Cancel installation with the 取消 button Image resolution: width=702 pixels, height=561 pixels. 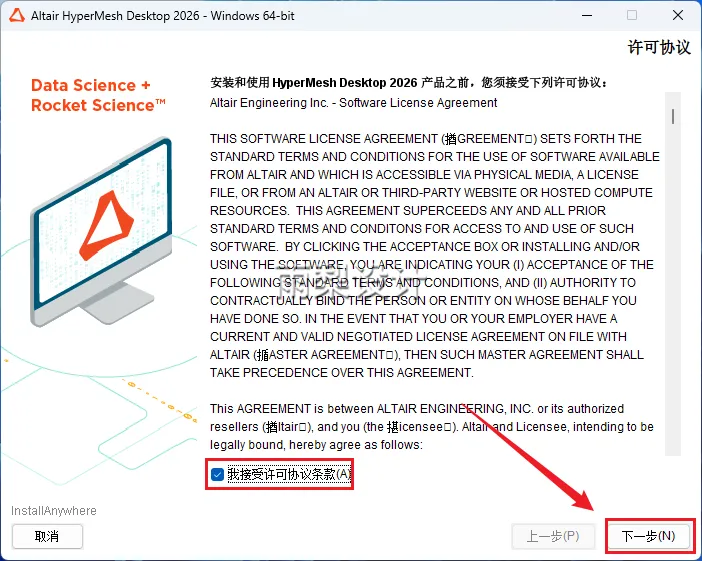click(47, 536)
